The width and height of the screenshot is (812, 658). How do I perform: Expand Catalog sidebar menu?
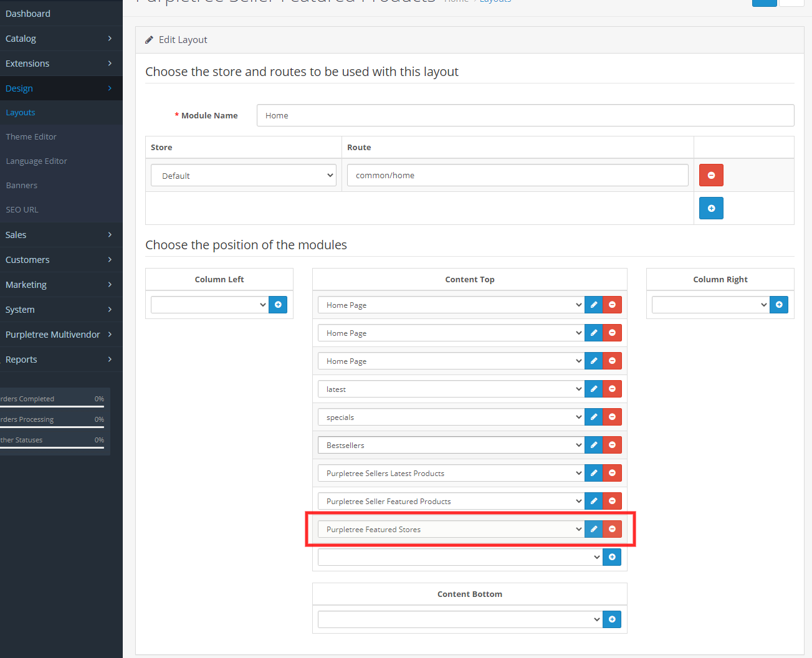[61, 39]
